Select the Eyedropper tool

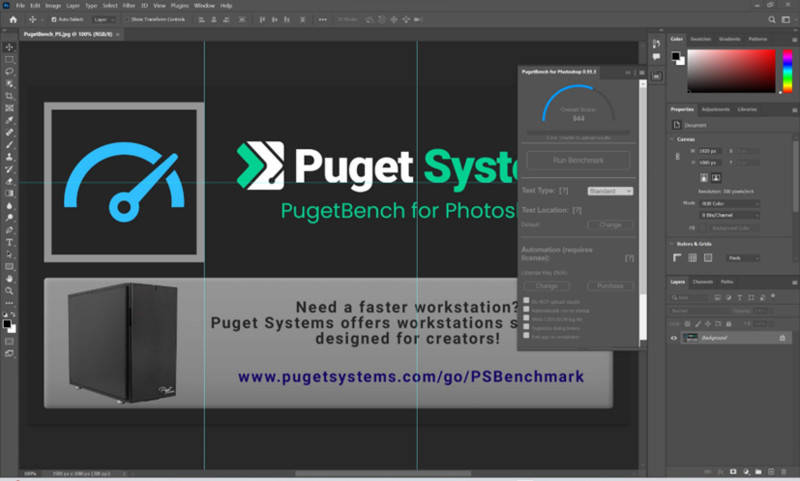pos(10,120)
